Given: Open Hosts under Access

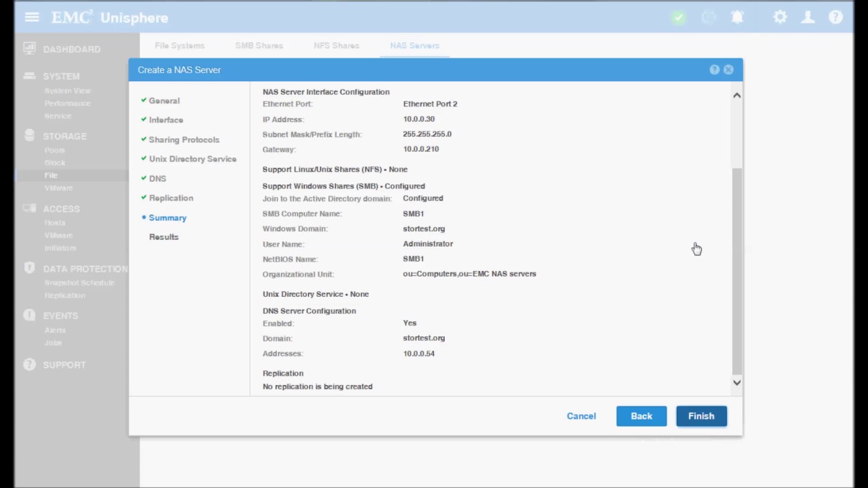Looking at the screenshot, I should (55, 222).
